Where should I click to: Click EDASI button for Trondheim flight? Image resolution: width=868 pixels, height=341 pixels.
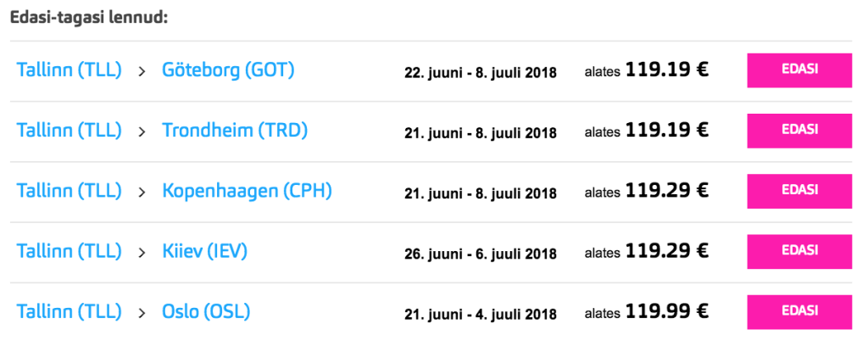[799, 131]
